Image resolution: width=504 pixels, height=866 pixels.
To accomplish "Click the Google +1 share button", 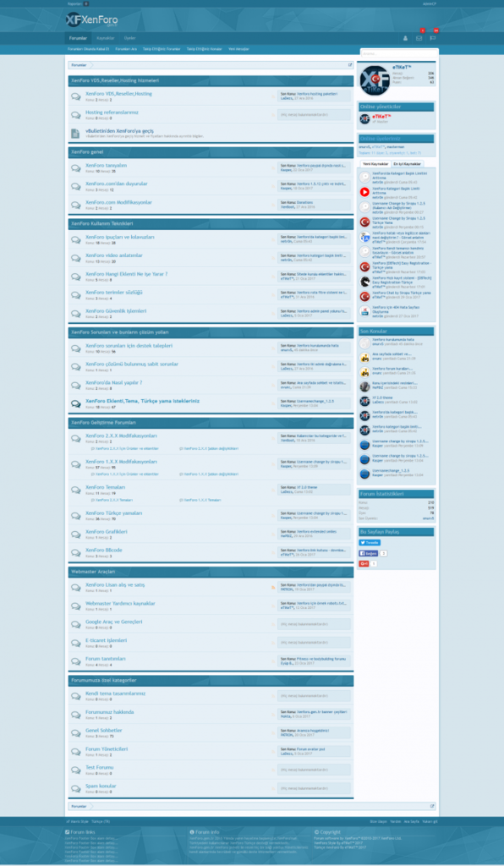I will pos(364,563).
